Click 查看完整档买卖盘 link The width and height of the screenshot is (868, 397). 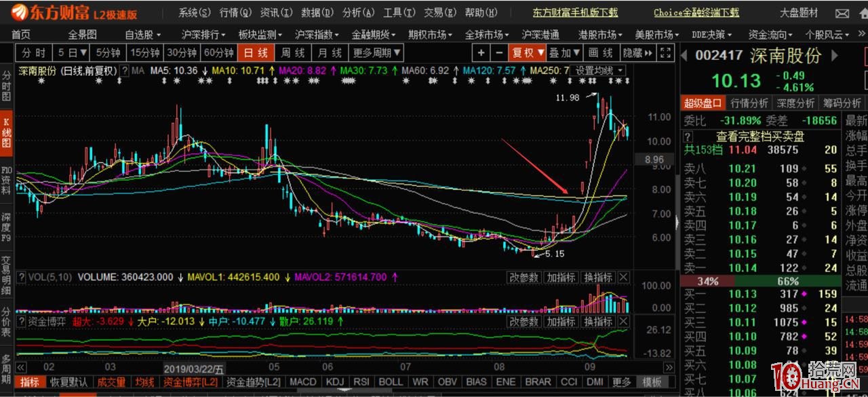pos(760,136)
